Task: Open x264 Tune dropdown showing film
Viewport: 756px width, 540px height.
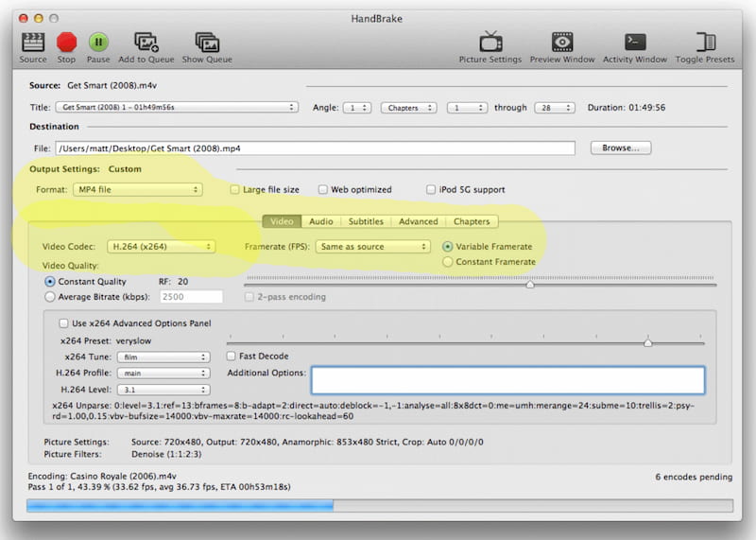Action: coord(163,357)
